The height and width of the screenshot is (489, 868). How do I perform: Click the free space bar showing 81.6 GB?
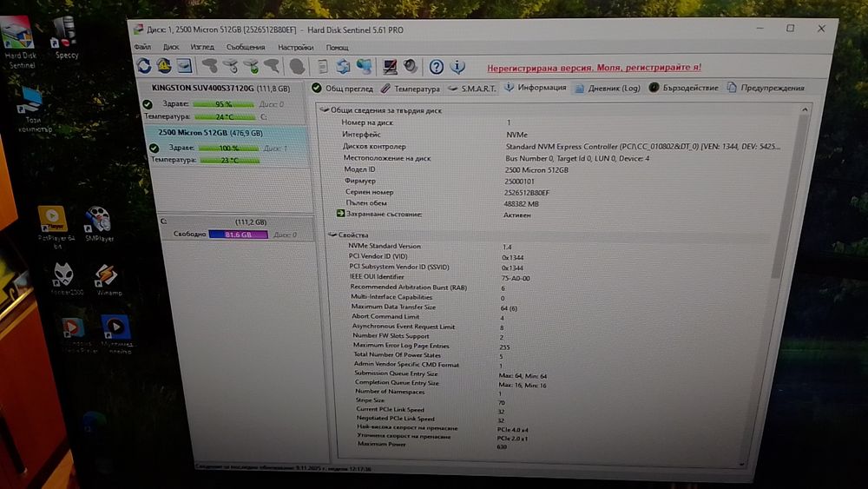pos(238,235)
